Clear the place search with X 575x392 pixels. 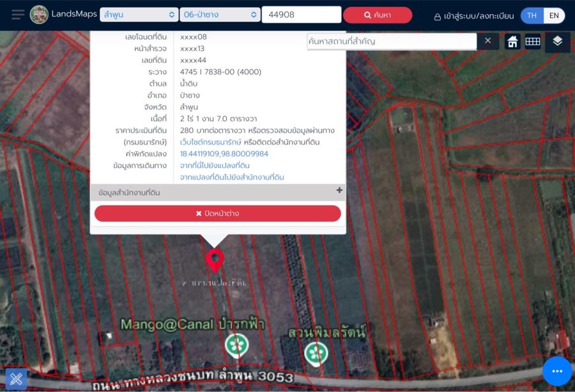(x=487, y=41)
